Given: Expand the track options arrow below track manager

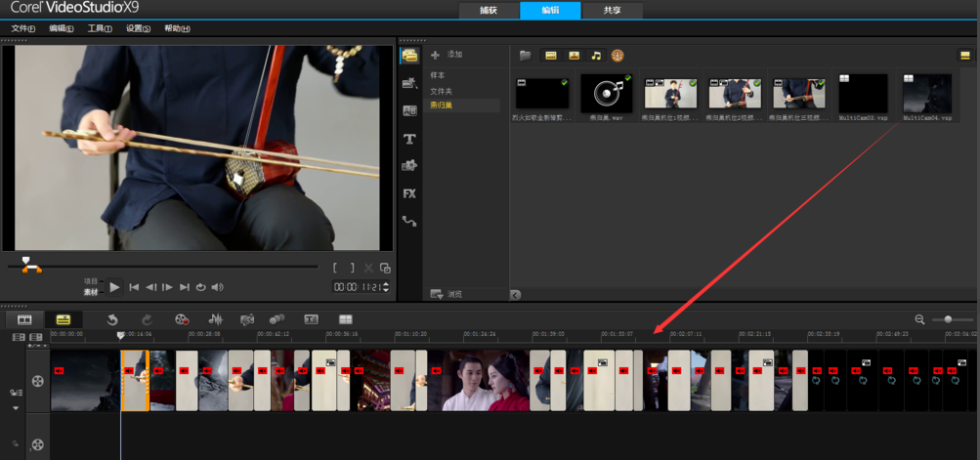Looking at the screenshot, I should tap(16, 408).
